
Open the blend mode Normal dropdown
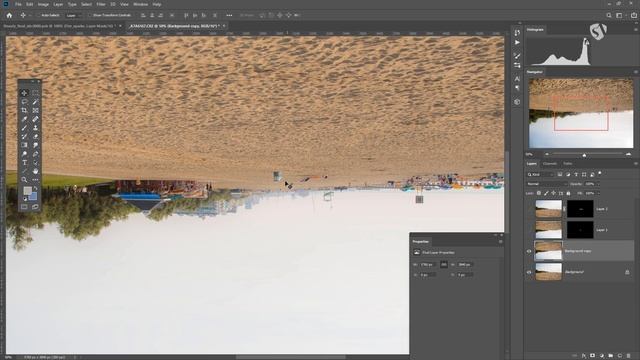547,184
